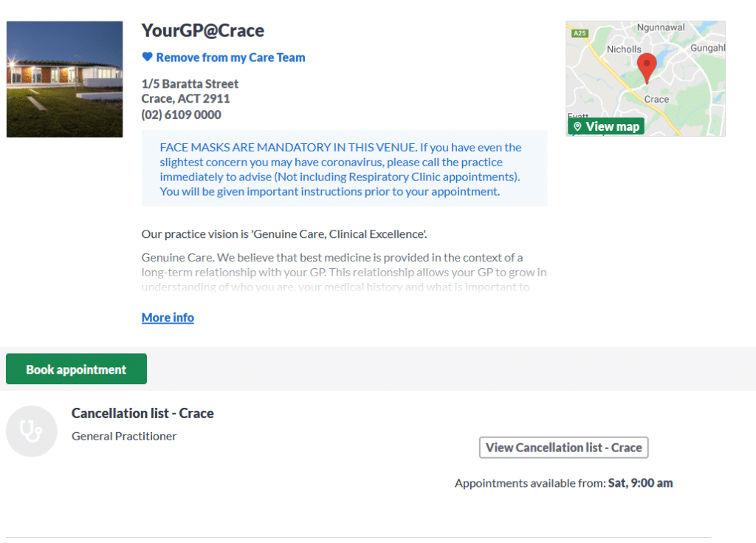Open View Cancellation list - Crace button
The height and width of the screenshot is (543, 756).
pos(563,448)
